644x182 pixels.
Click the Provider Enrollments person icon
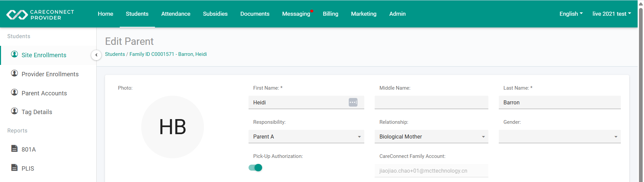coord(14,73)
